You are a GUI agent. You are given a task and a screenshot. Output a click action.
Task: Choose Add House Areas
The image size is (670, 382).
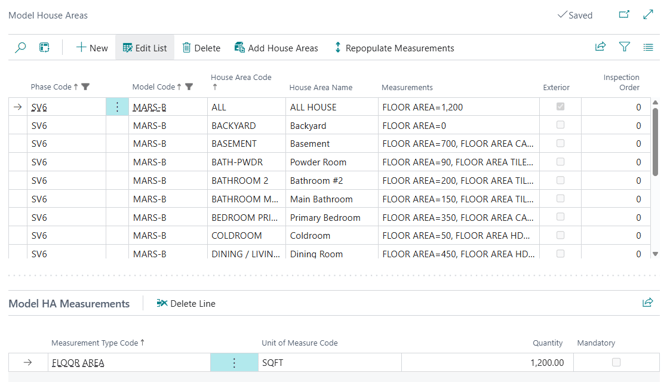tap(276, 48)
